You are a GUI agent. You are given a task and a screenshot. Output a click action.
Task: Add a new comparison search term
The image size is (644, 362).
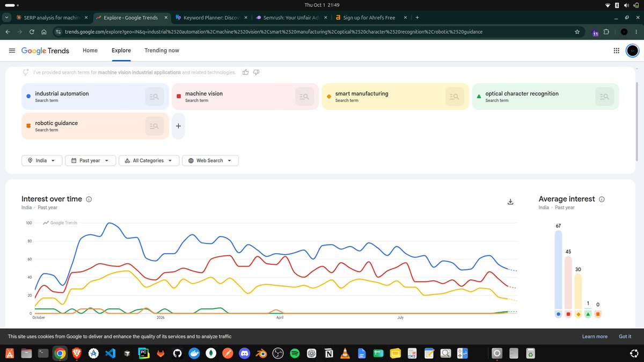click(x=178, y=126)
